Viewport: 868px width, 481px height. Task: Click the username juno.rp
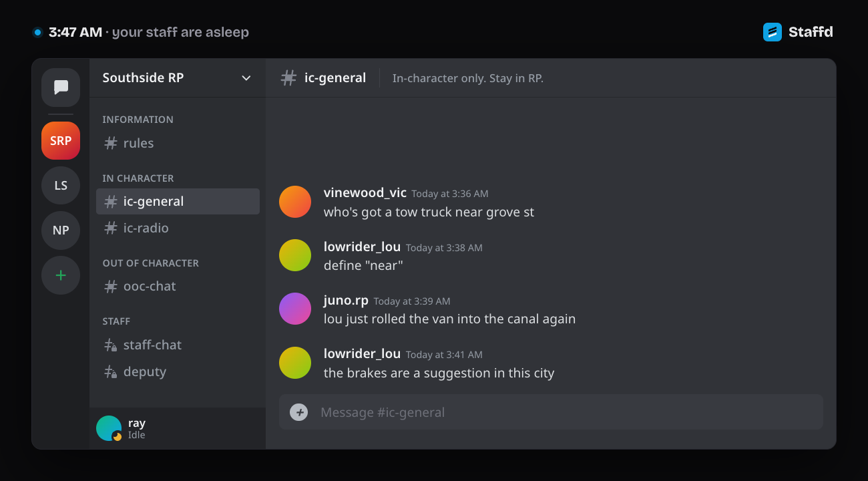point(346,300)
